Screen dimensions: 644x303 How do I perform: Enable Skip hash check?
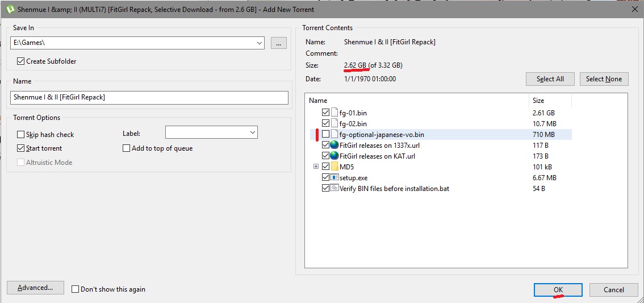pyautogui.click(x=20, y=134)
